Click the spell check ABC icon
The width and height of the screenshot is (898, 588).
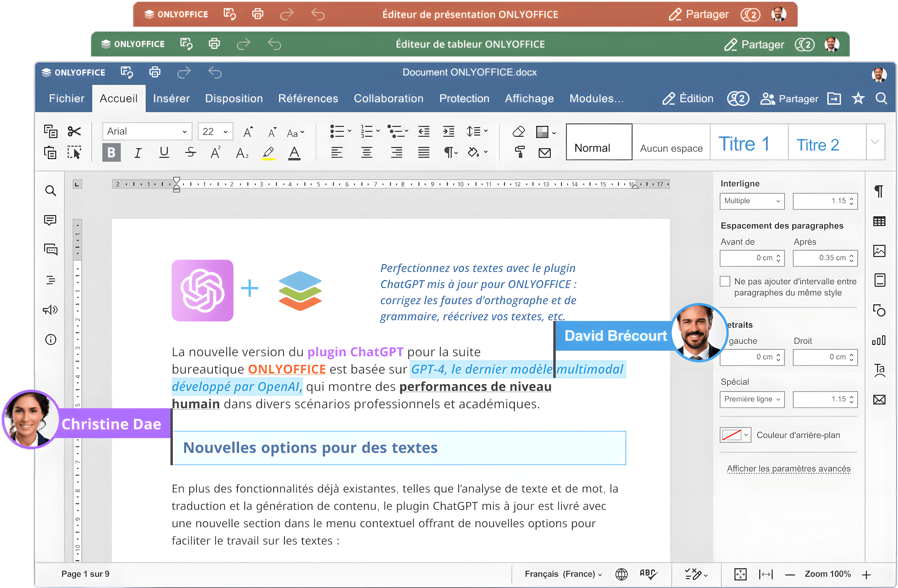click(648, 574)
